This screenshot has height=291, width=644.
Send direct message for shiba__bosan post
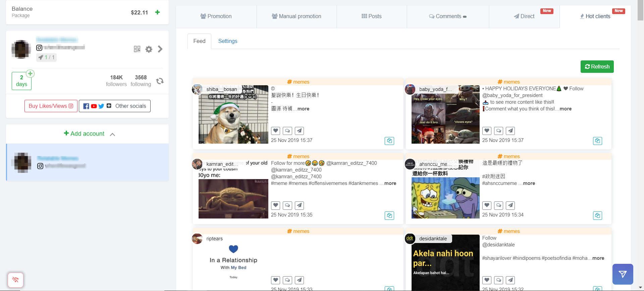coord(300,131)
